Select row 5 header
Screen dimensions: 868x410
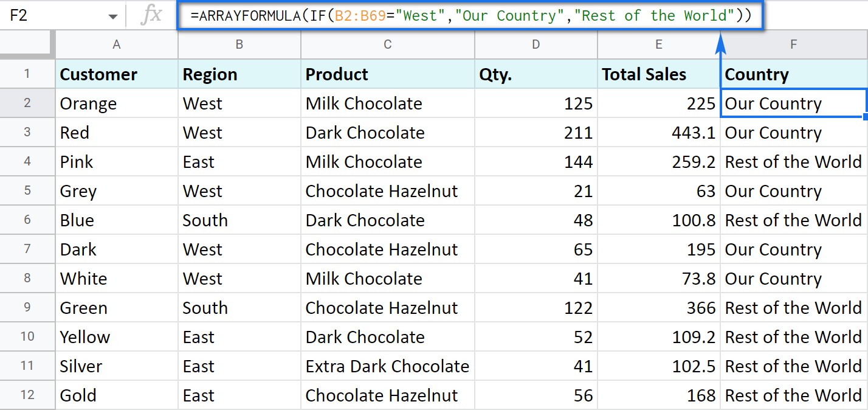(x=27, y=191)
